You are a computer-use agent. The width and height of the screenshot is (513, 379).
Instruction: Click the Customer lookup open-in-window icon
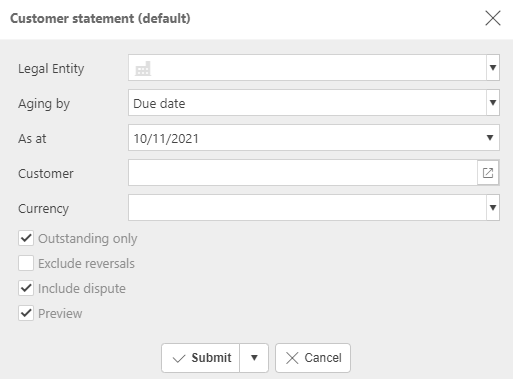pos(488,173)
